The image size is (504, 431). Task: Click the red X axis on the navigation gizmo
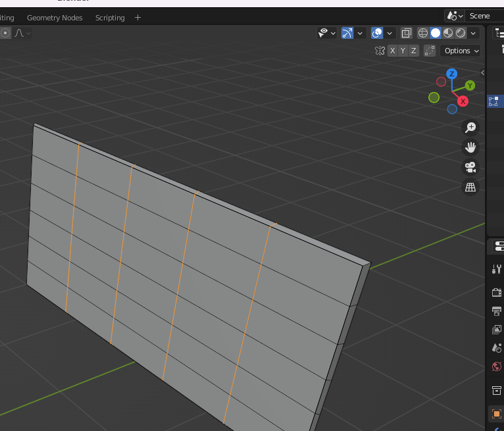[463, 101]
